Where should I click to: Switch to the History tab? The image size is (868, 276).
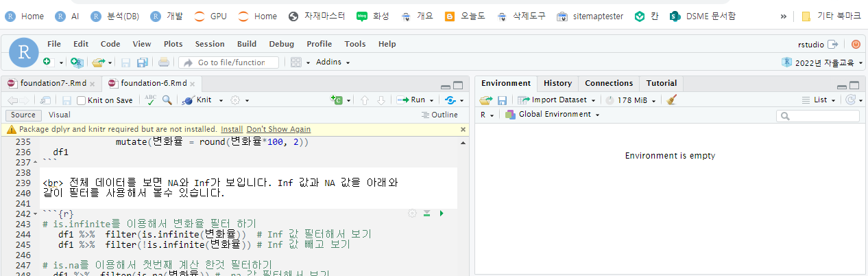click(x=557, y=83)
